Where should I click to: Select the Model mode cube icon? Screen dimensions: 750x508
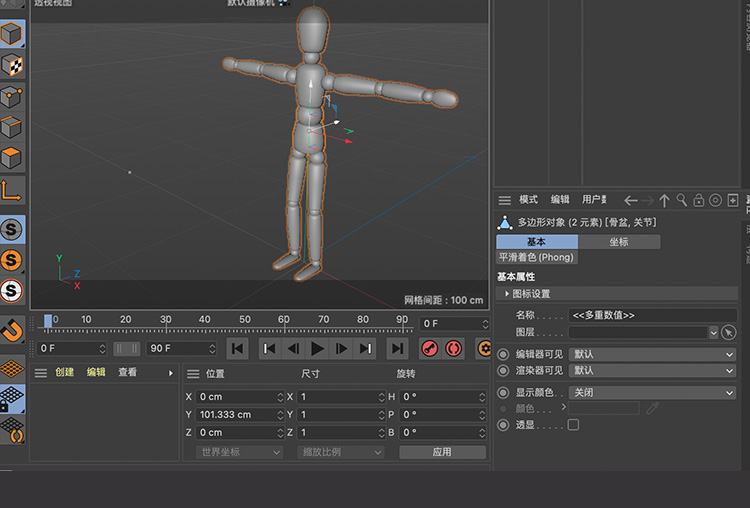(x=12, y=34)
